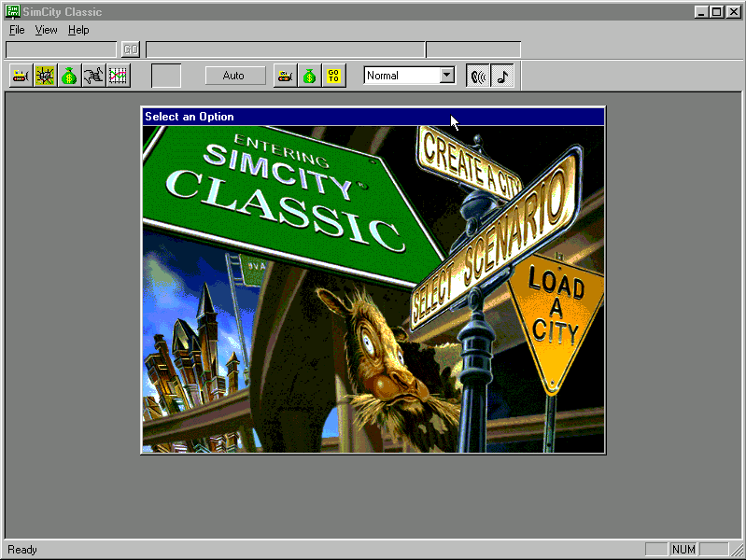The height and width of the screenshot is (560, 746).
Task: Expand the Normal game speed dropdown
Action: 446,76
